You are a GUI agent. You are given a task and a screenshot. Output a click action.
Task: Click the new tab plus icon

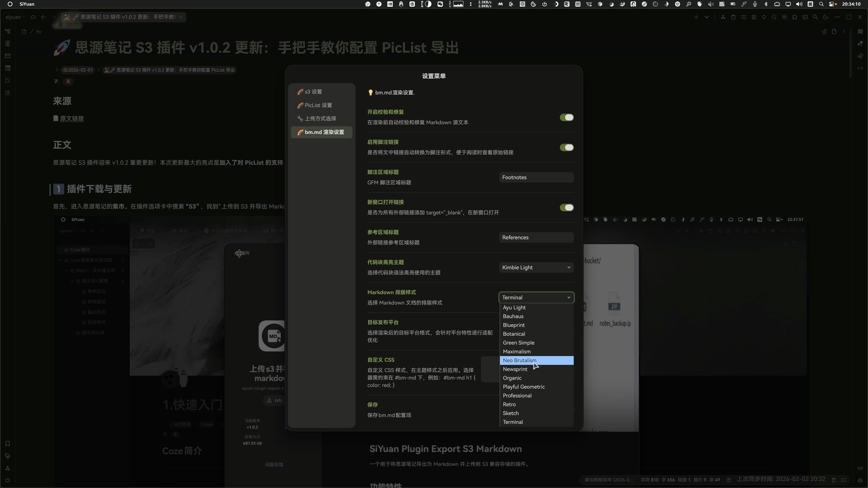(x=696, y=17)
